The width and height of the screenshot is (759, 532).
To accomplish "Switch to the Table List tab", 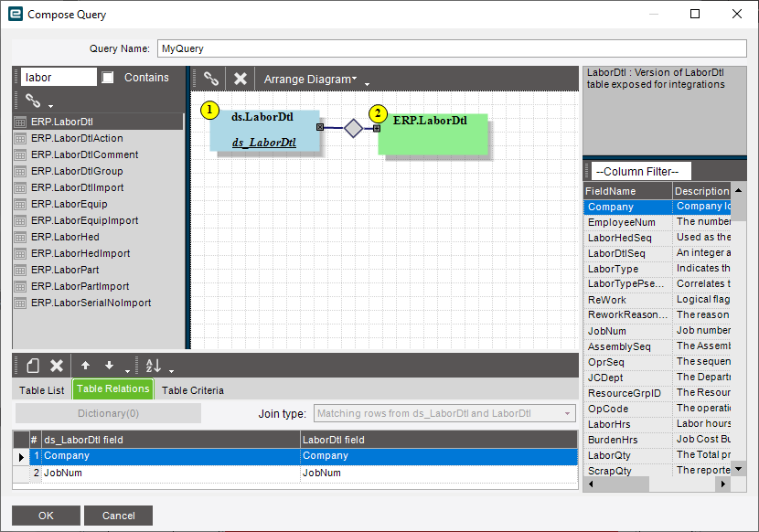I will click(x=42, y=390).
